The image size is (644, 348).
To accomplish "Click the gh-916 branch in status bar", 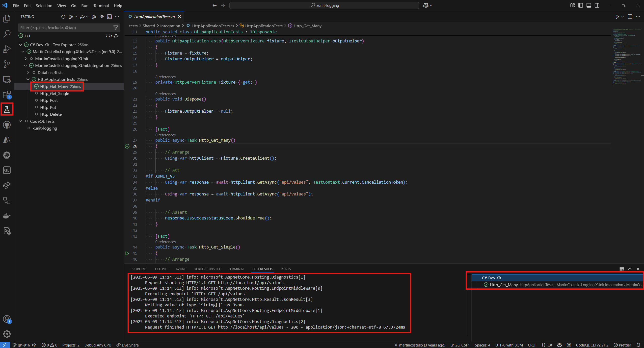I will click(21, 345).
